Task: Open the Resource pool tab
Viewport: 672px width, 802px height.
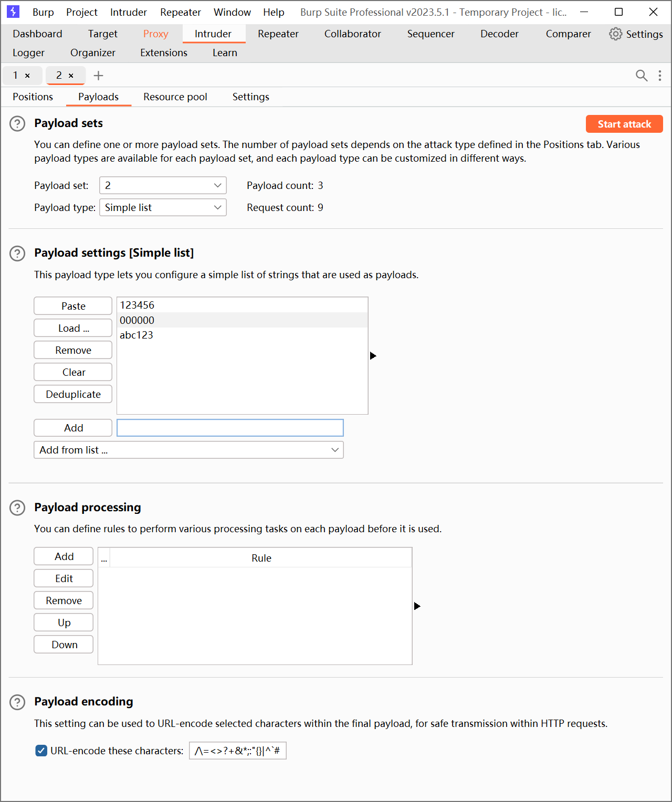Action: click(175, 97)
